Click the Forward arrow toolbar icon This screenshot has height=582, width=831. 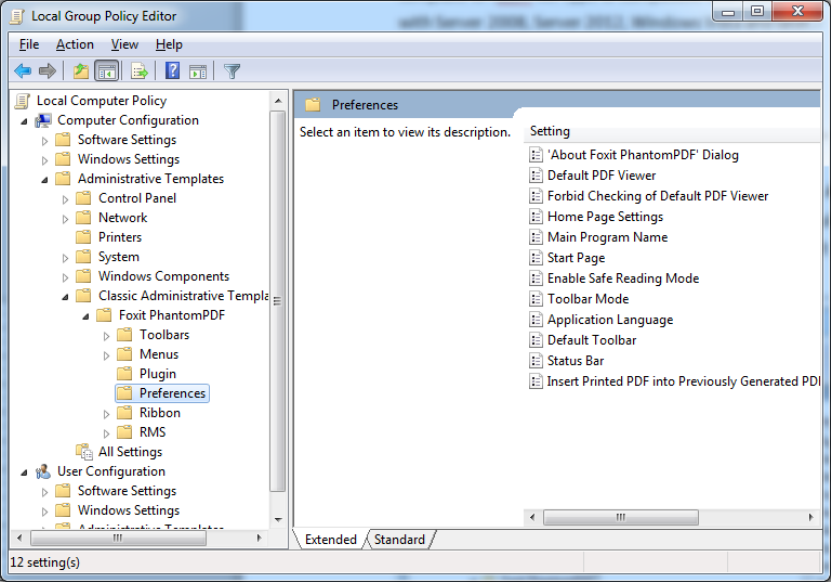47,70
